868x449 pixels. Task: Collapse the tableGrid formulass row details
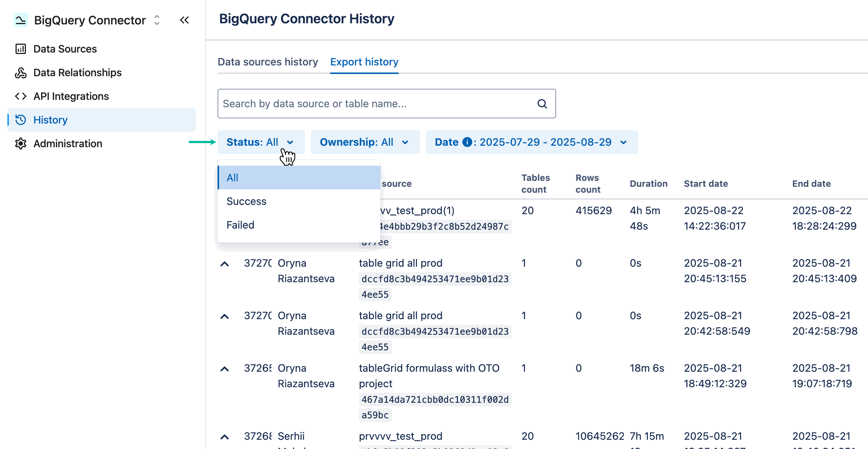(225, 368)
